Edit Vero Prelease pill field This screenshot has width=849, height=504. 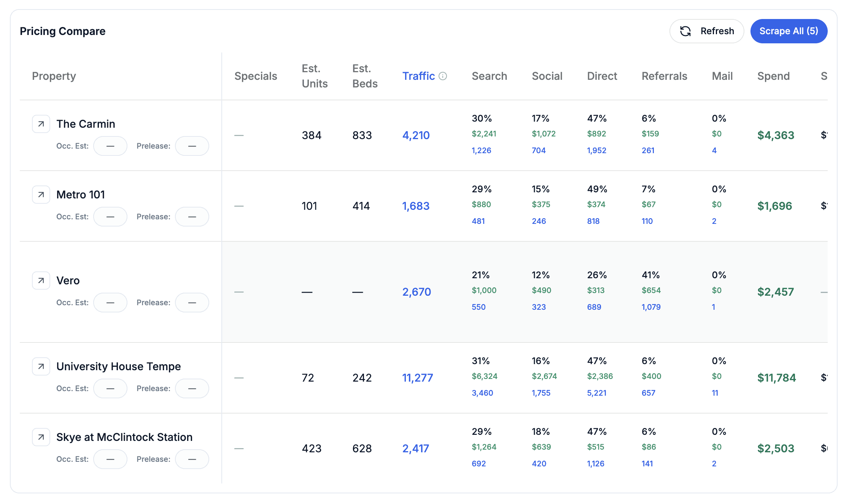192,303
